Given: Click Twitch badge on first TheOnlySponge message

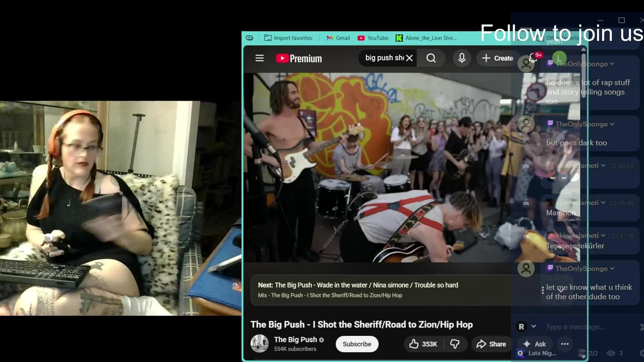Looking at the screenshot, I should [x=550, y=64].
